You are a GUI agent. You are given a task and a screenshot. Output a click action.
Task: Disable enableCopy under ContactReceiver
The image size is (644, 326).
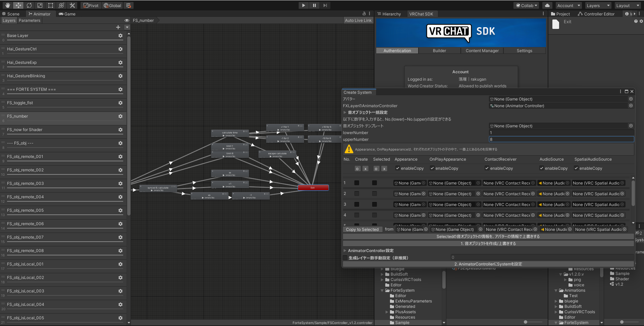tap(487, 168)
